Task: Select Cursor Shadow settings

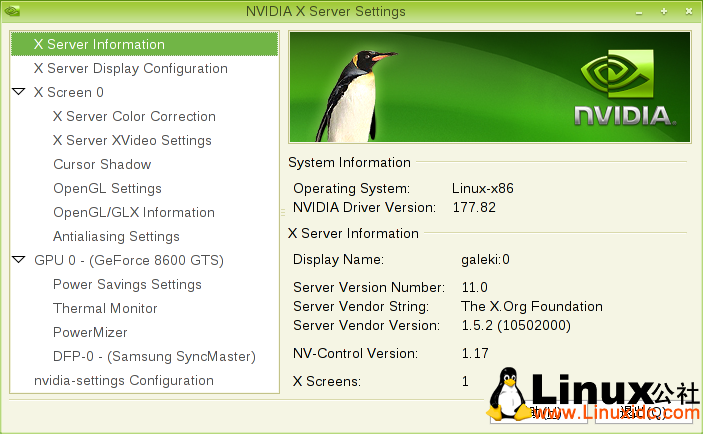Action: pyautogui.click(x=102, y=164)
